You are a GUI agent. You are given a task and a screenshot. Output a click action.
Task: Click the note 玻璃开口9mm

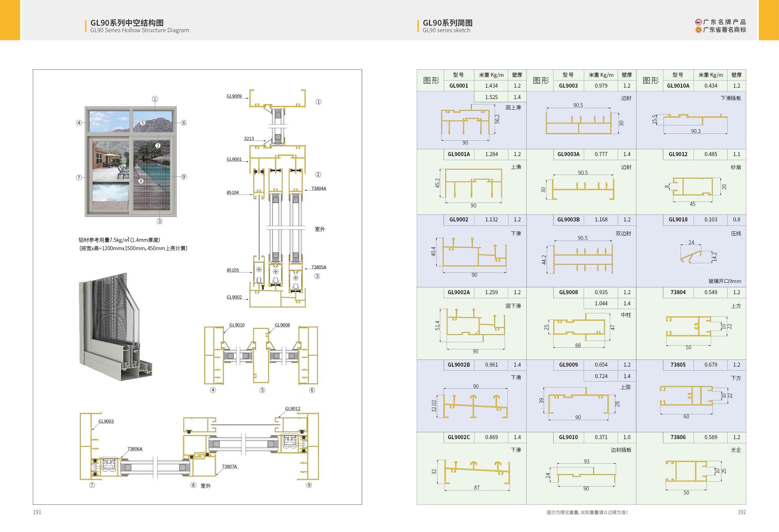tap(725, 281)
